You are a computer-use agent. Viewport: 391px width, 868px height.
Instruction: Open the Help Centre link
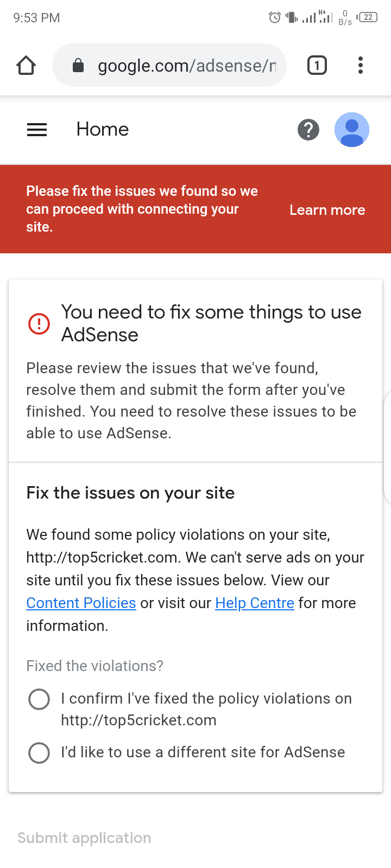255,603
